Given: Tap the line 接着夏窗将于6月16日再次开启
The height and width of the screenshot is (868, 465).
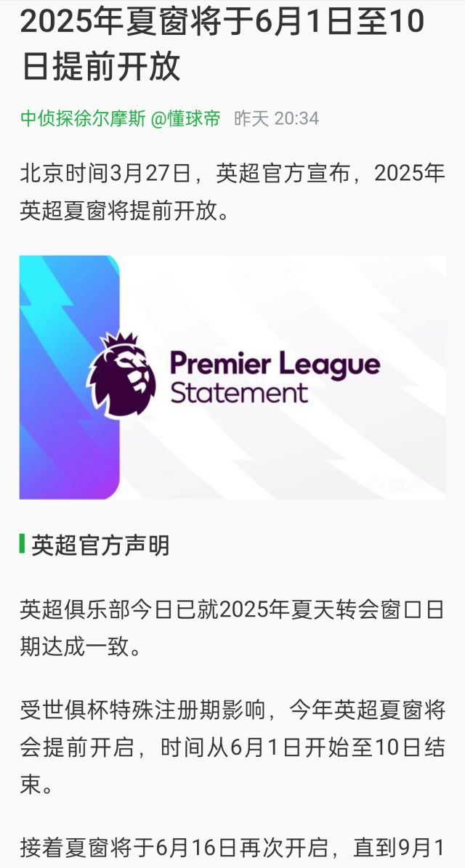Looking at the screenshot, I should (232, 847).
